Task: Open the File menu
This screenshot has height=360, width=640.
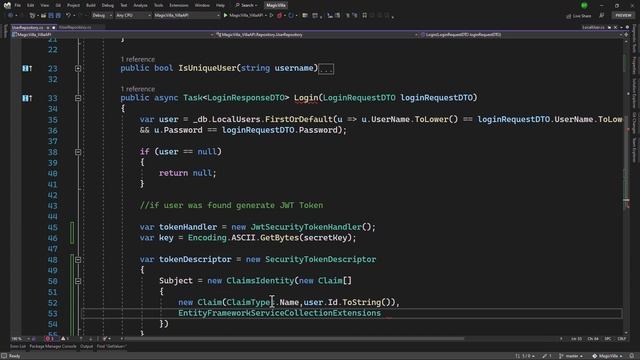Action: click(x=18, y=5)
